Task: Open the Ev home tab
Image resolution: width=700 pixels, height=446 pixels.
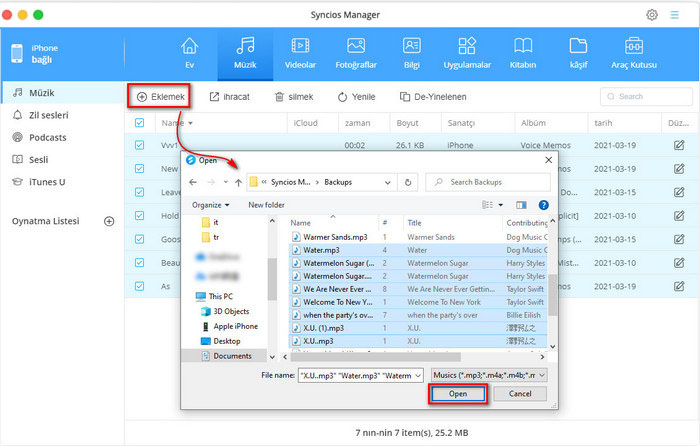Action: 189,53
